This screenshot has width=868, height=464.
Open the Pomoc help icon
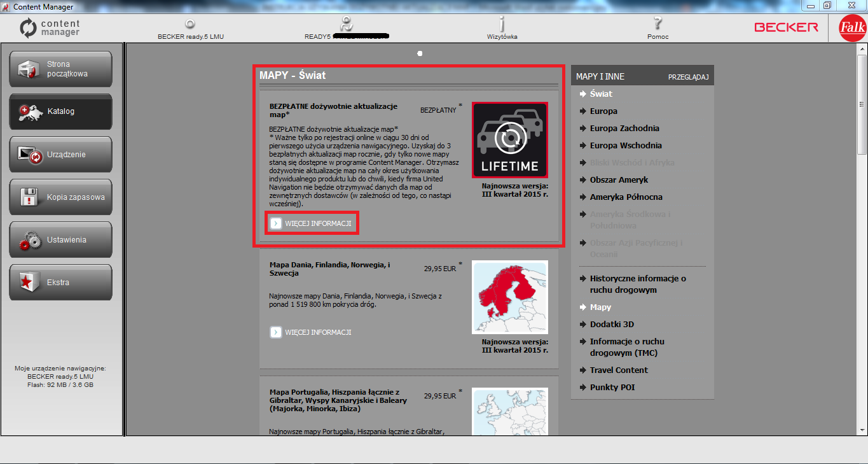pyautogui.click(x=658, y=24)
